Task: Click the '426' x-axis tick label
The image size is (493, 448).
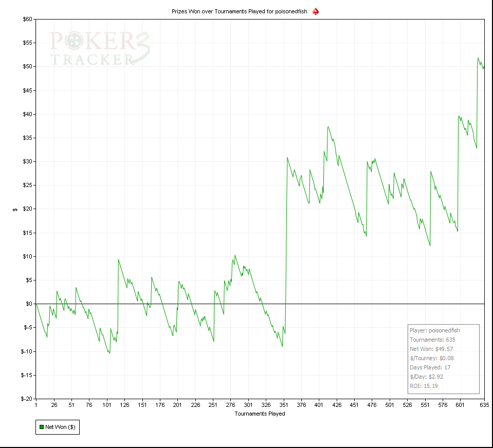Action: (336, 405)
